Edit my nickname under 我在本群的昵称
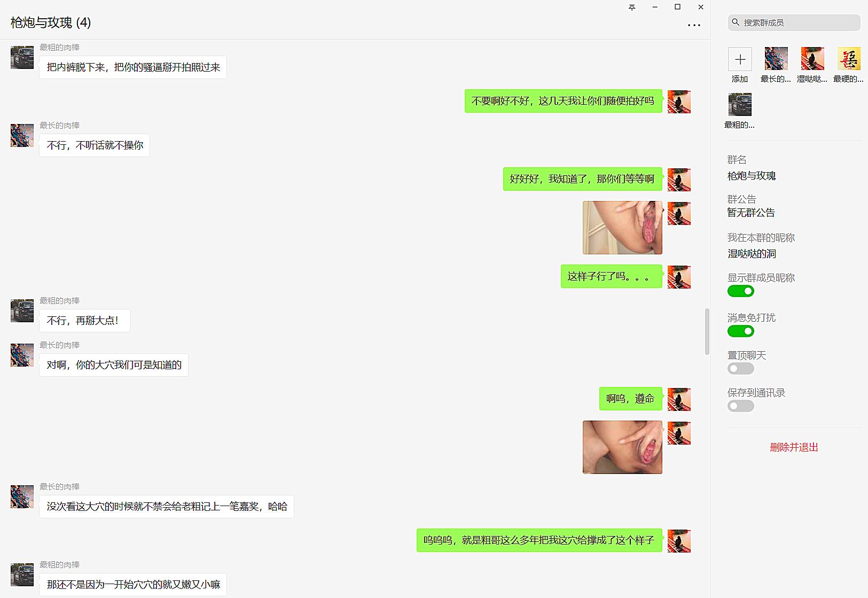868x598 pixels. (x=752, y=254)
